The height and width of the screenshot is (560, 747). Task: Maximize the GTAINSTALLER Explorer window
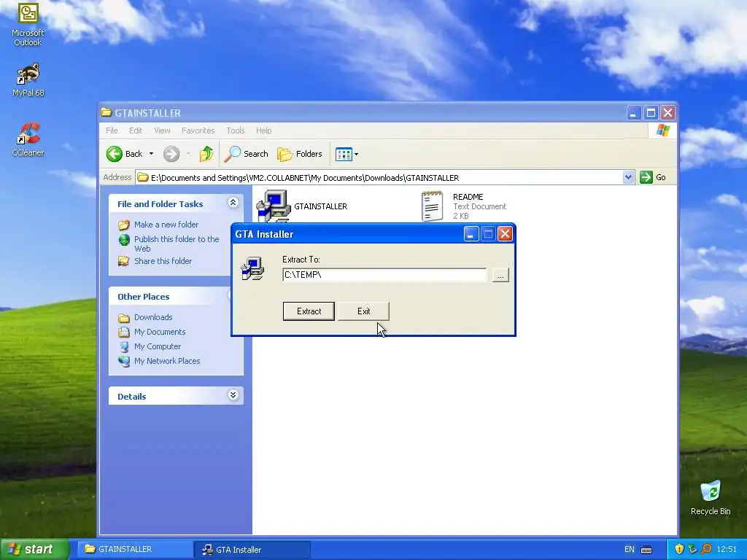651,113
